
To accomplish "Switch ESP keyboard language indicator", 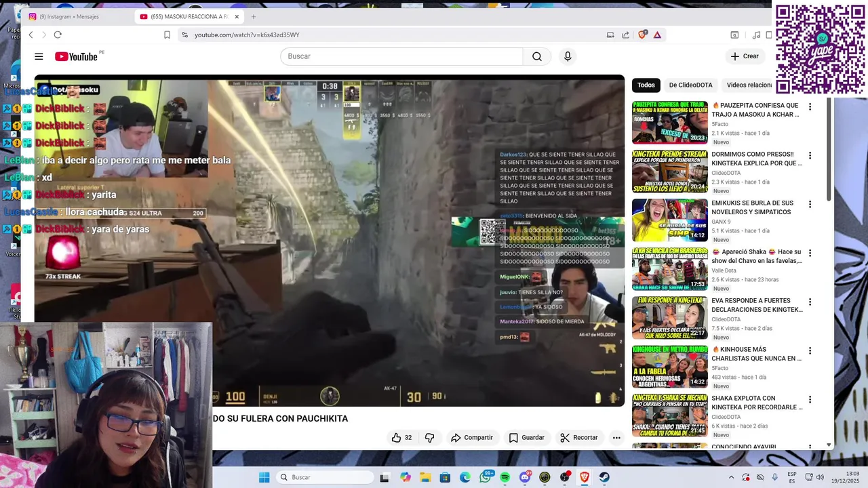I will (792, 477).
